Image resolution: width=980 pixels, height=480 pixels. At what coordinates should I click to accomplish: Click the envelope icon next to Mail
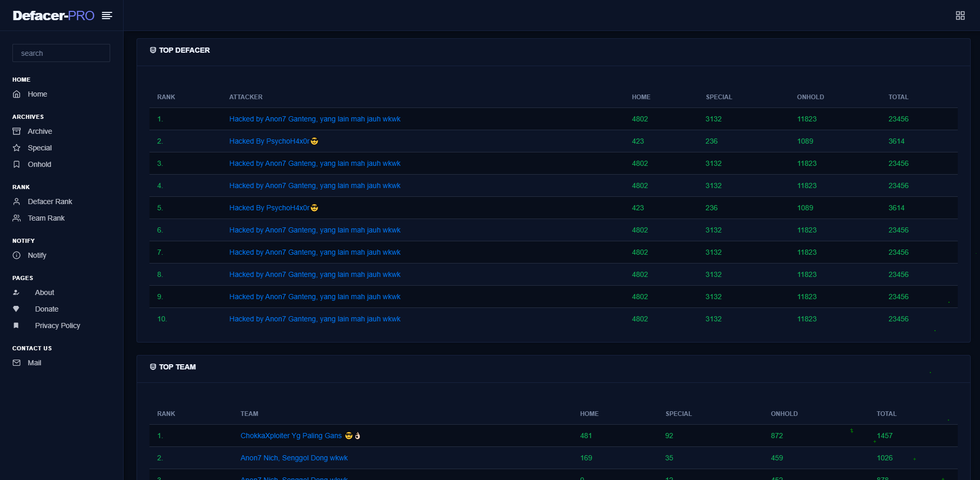[x=17, y=363]
